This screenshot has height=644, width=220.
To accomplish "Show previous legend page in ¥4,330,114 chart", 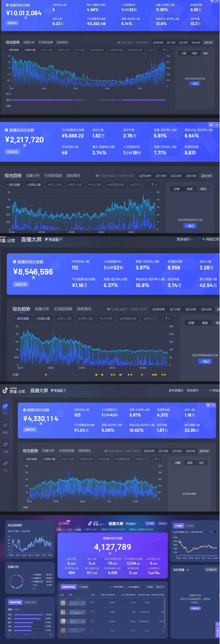I will click(x=152, y=459).
